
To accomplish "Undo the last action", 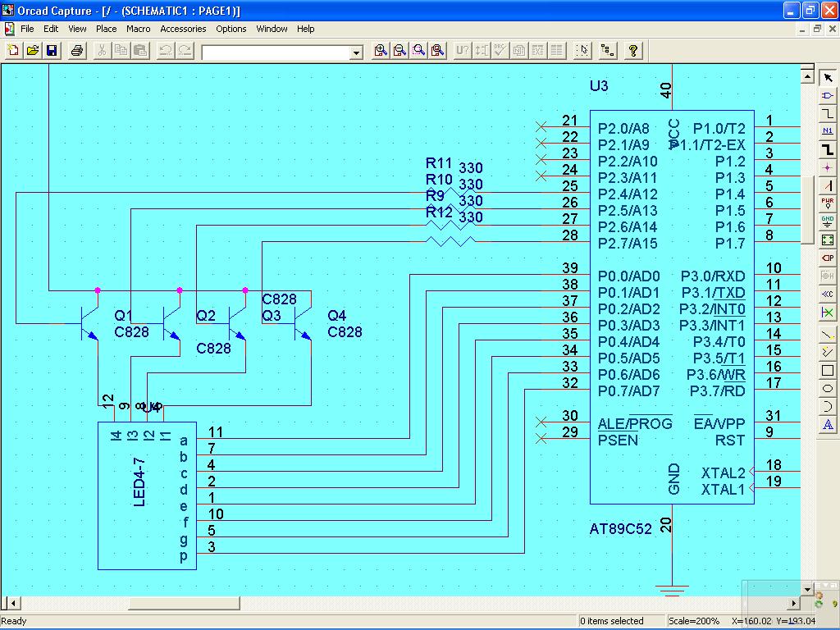I will click(x=166, y=50).
